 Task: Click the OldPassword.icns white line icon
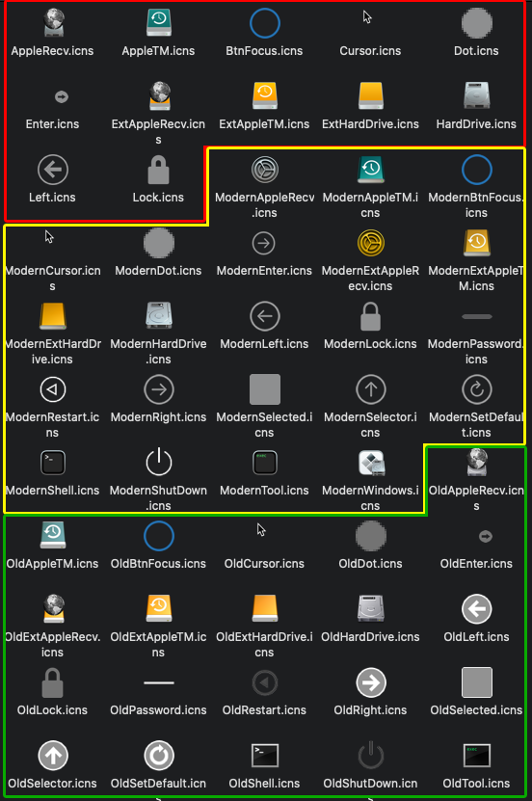[159, 682]
